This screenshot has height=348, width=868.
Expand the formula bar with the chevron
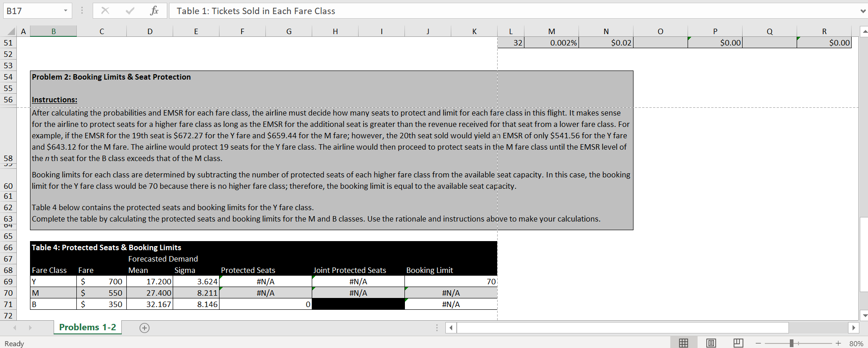[863, 11]
